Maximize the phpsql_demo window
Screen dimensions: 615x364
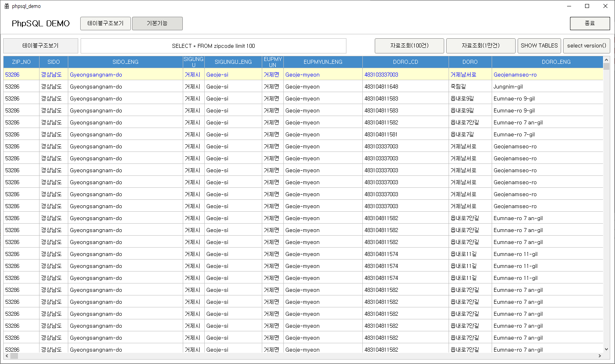tap(587, 6)
